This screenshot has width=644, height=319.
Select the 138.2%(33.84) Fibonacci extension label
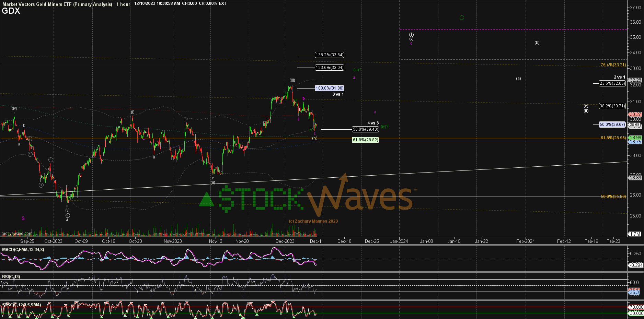pyautogui.click(x=330, y=55)
